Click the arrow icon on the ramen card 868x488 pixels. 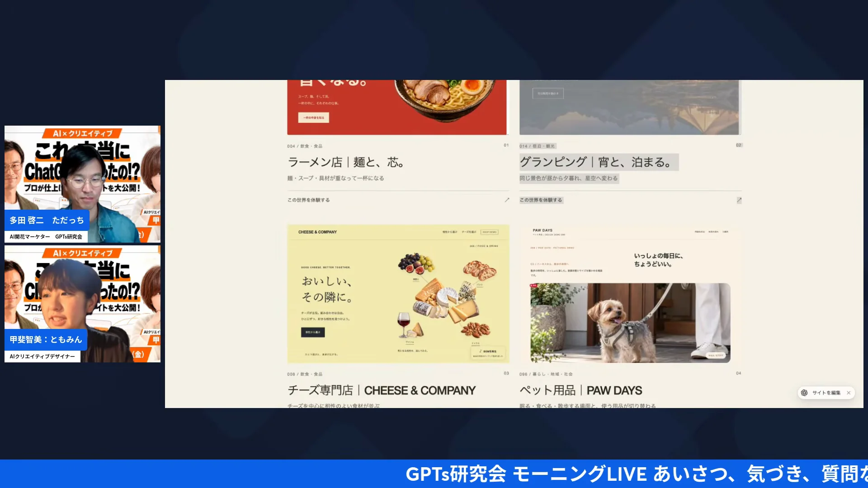(507, 200)
